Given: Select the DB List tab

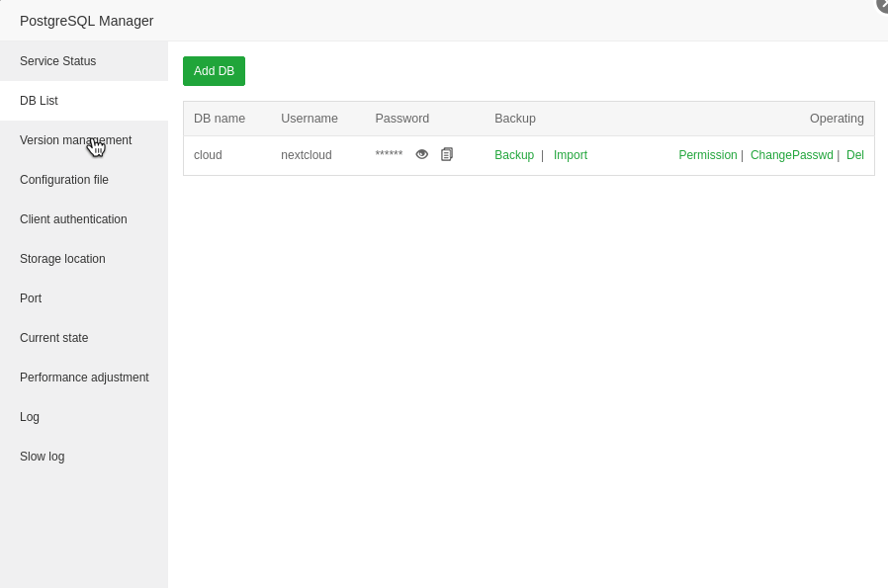Looking at the screenshot, I should coord(84,101).
